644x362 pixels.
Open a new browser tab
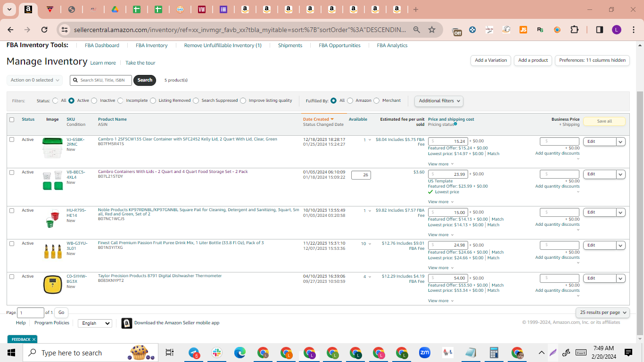pyautogui.click(x=415, y=9)
